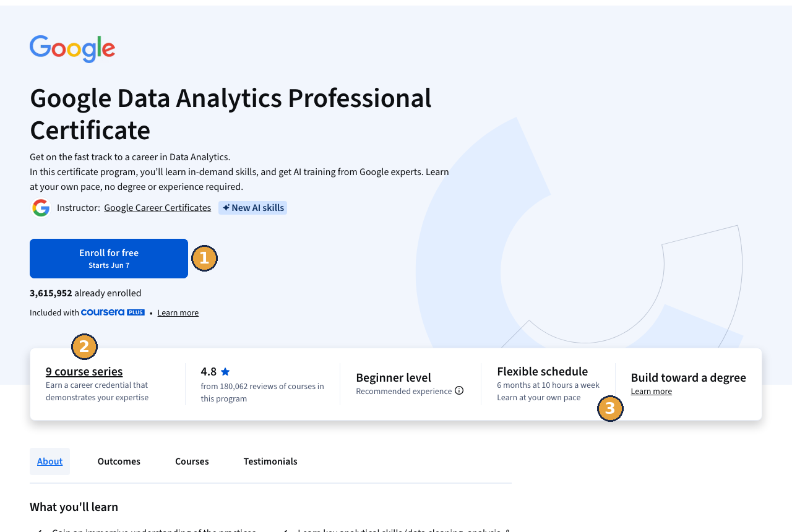Click the sparkle New AI skills badge

252,208
